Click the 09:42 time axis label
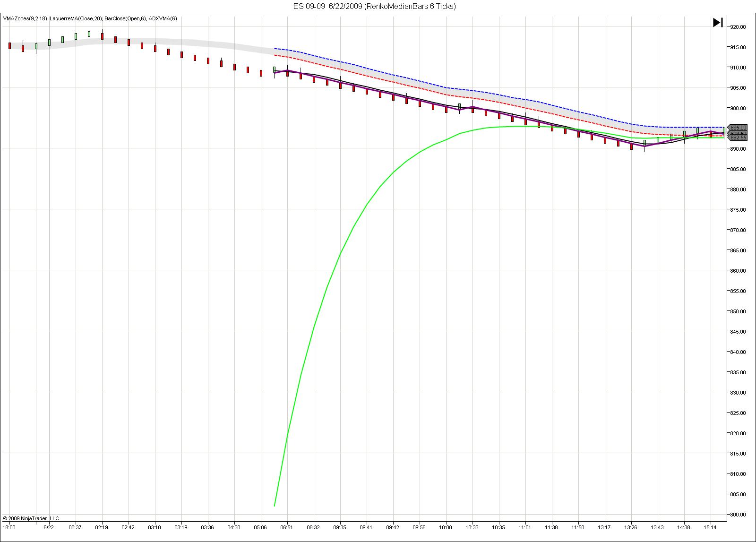 click(393, 527)
